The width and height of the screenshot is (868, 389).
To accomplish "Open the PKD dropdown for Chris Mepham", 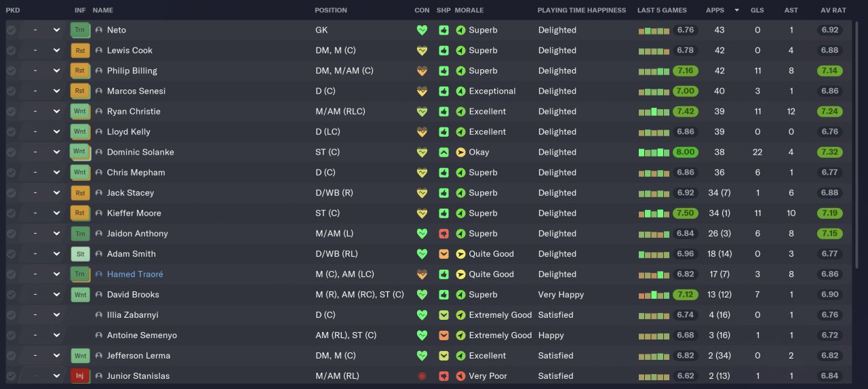I will coord(56,173).
